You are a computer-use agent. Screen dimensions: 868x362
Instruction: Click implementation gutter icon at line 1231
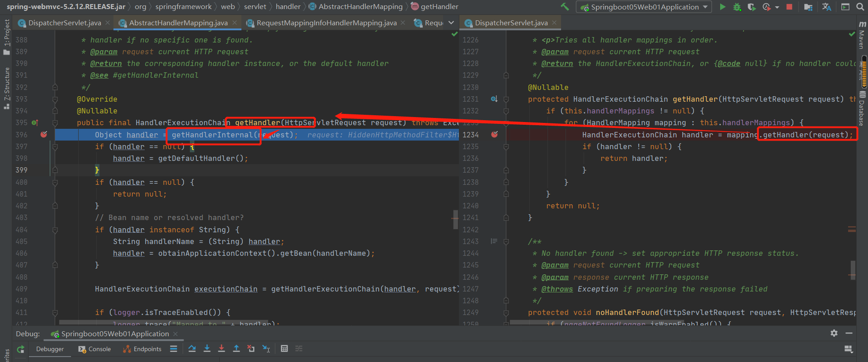[x=494, y=99]
